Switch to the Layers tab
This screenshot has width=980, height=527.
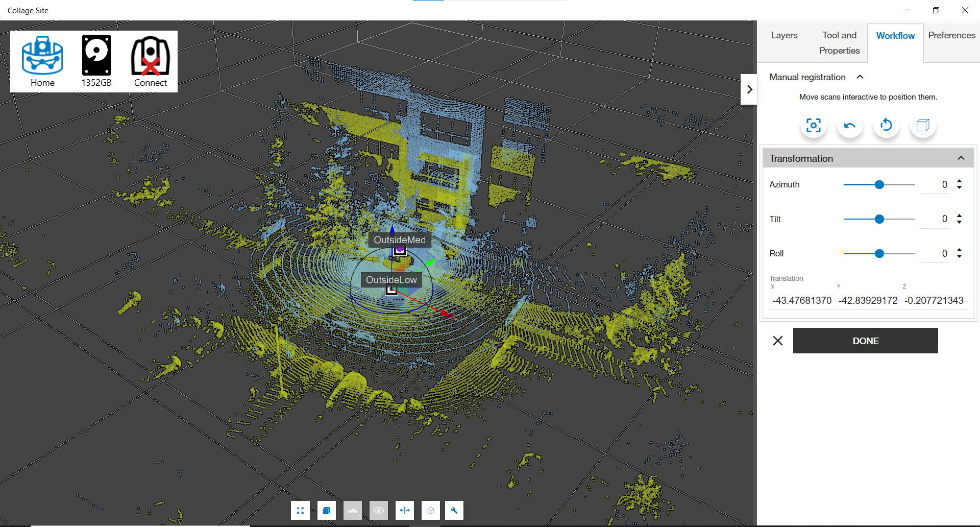point(784,35)
